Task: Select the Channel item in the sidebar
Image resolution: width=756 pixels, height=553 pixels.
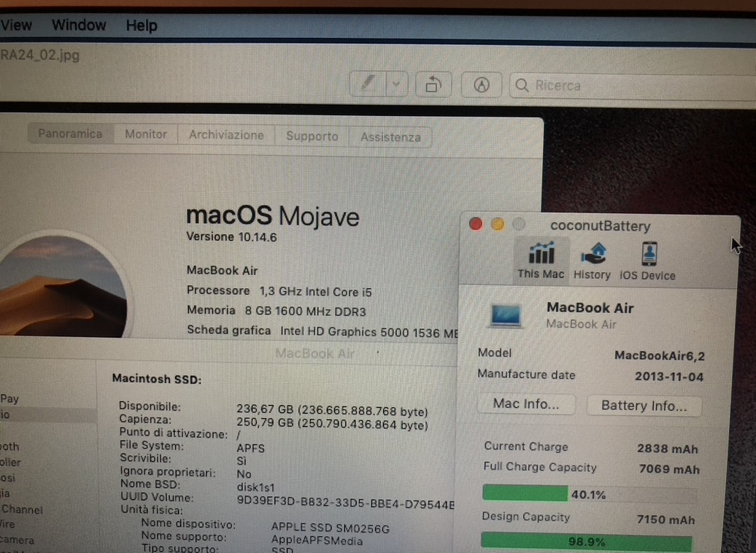Action: coord(22,509)
